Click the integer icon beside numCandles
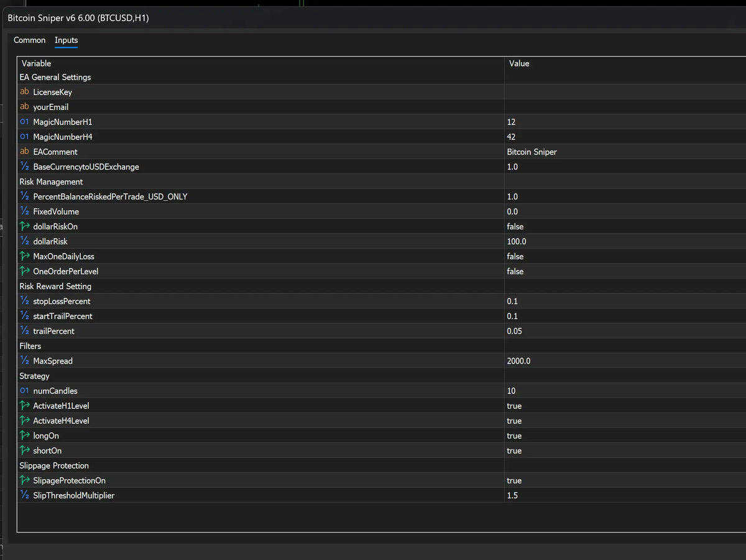The image size is (746, 560). pyautogui.click(x=24, y=391)
